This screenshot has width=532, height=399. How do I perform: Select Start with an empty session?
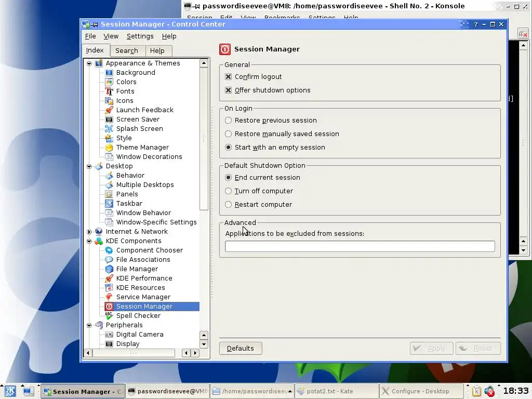(x=229, y=148)
